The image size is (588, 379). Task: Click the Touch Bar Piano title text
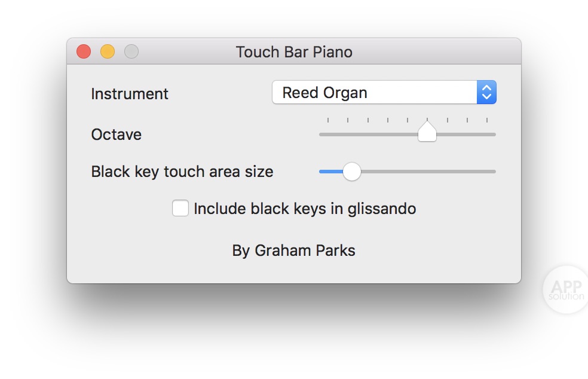[294, 52]
